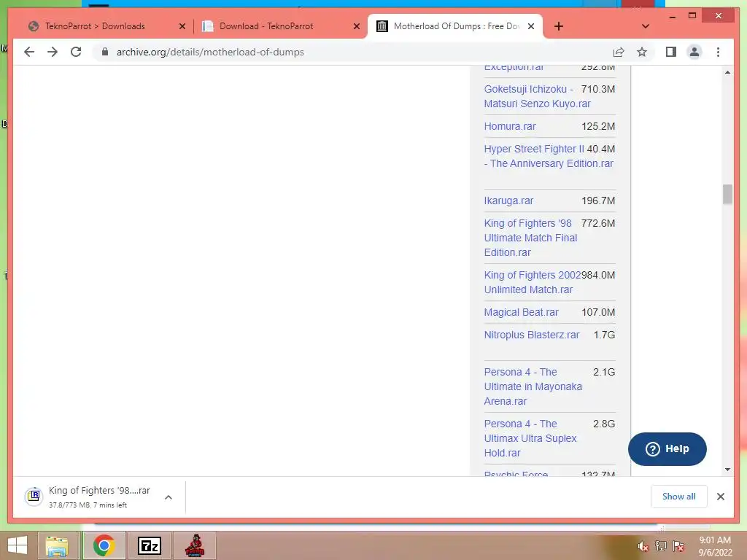
Task: Download King of Fighters 2002 Unlimited Match.rar
Action: coord(532,282)
